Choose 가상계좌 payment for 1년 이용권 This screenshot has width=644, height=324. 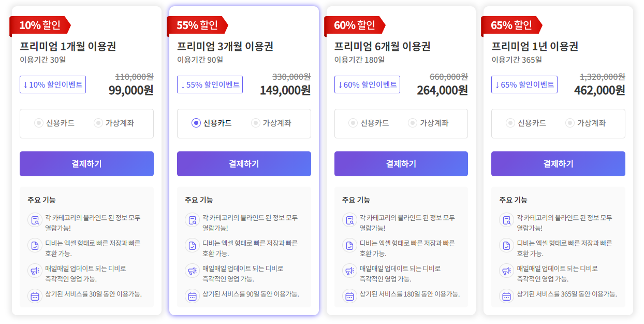coord(569,123)
